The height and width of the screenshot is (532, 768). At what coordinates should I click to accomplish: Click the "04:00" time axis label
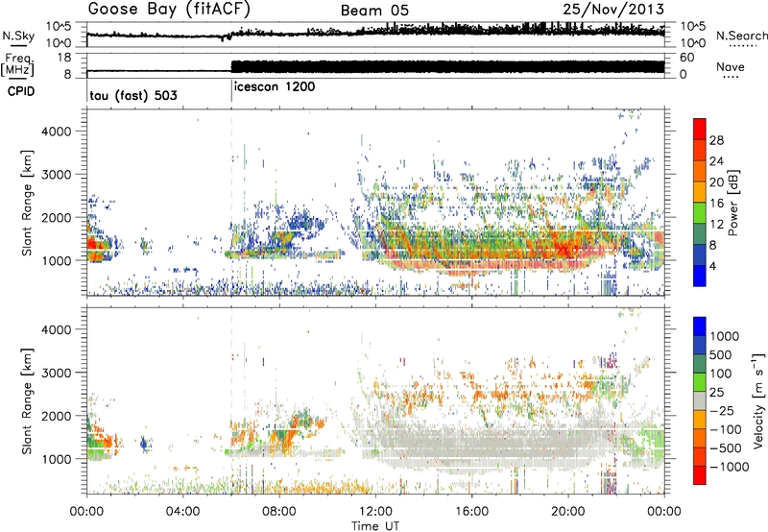[x=183, y=512]
